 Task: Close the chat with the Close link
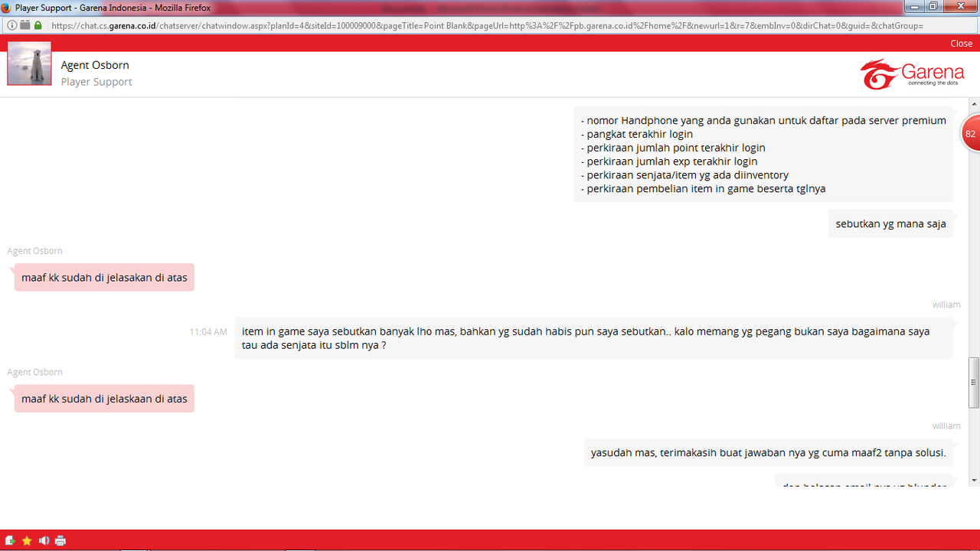961,44
